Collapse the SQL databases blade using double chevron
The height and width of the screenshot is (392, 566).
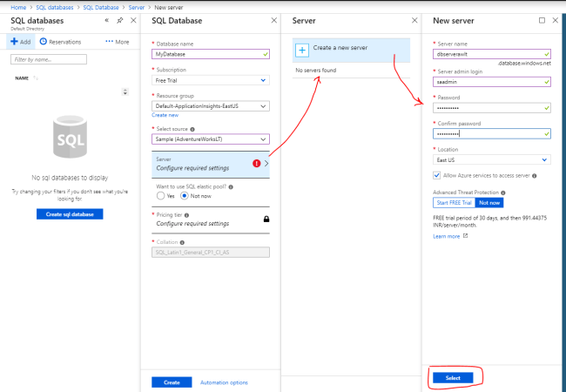tap(107, 20)
